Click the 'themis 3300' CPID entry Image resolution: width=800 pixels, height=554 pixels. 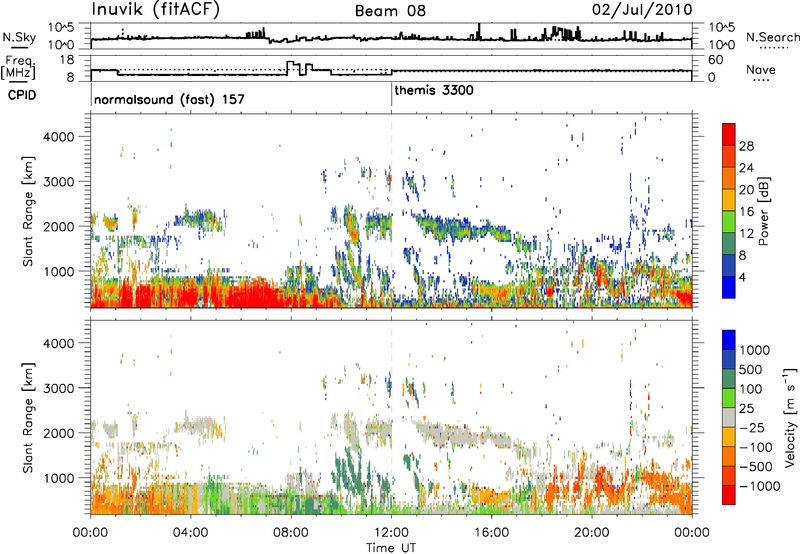434,90
